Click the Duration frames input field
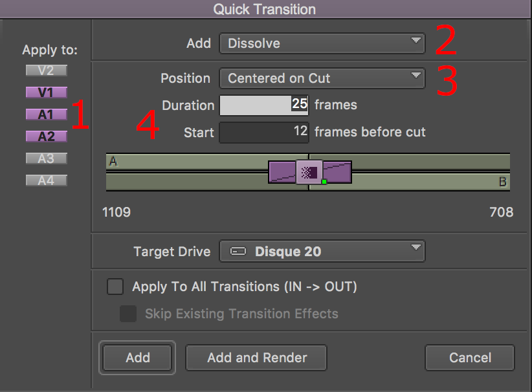Screen dimensions: 532x392 click(x=263, y=105)
